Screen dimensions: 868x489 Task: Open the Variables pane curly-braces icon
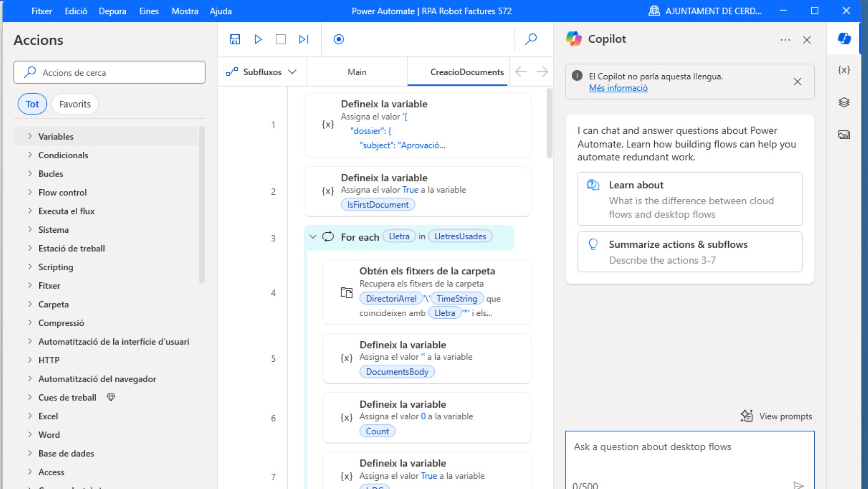844,70
